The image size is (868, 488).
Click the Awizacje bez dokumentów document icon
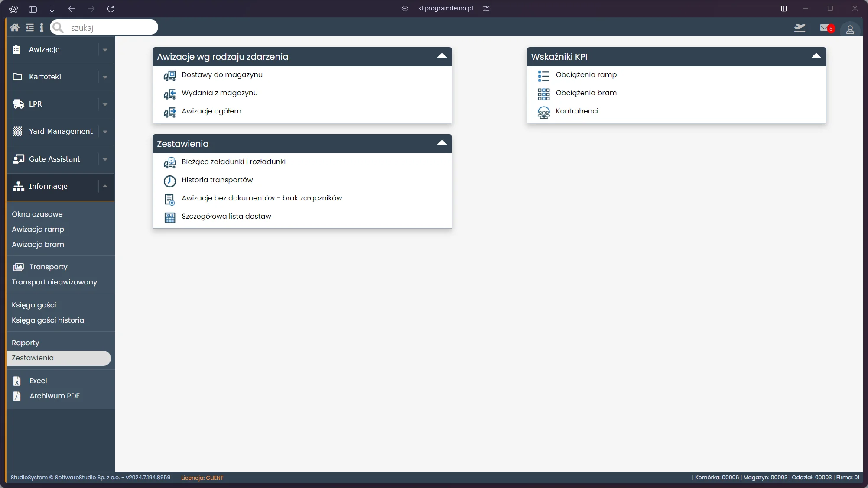[169, 199]
